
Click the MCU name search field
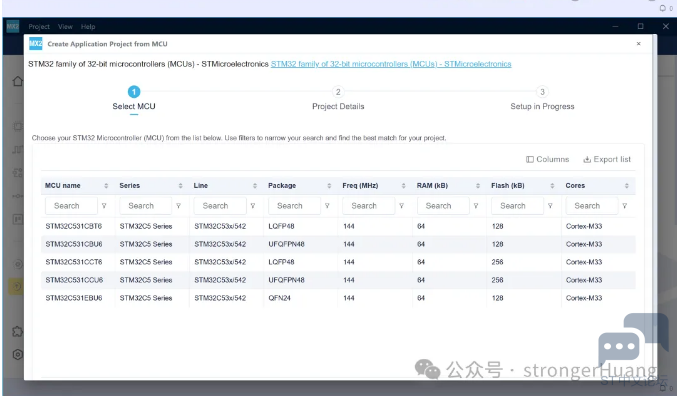click(x=71, y=206)
